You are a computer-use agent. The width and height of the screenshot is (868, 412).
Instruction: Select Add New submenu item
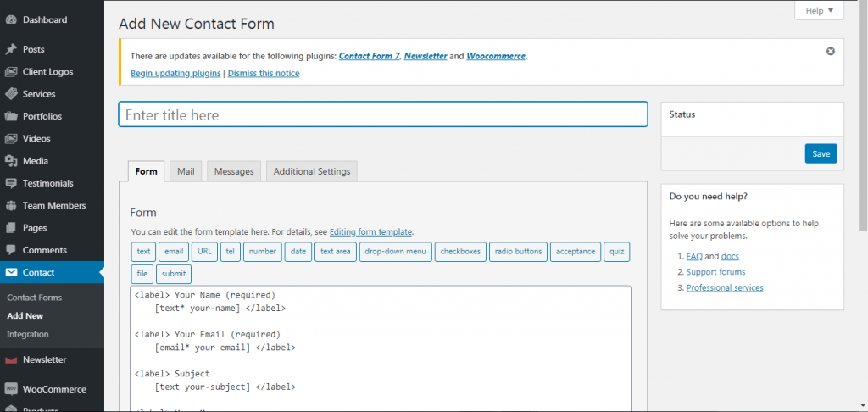(25, 315)
